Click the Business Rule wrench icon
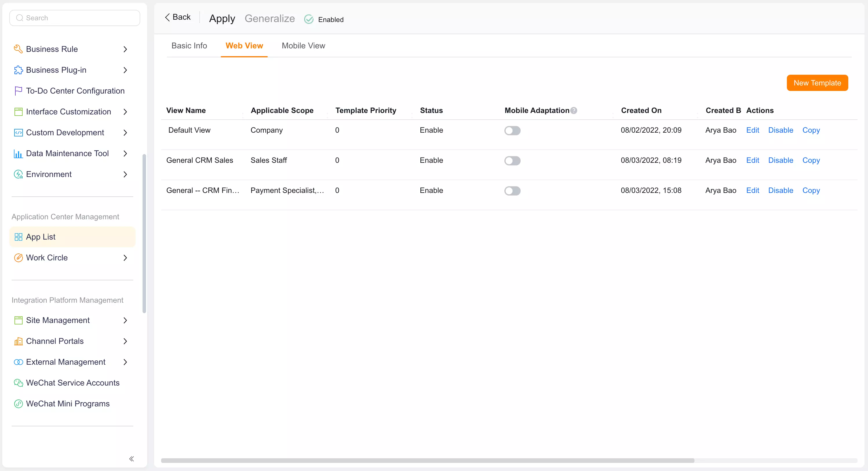The height and width of the screenshot is (471, 868). [x=18, y=49]
